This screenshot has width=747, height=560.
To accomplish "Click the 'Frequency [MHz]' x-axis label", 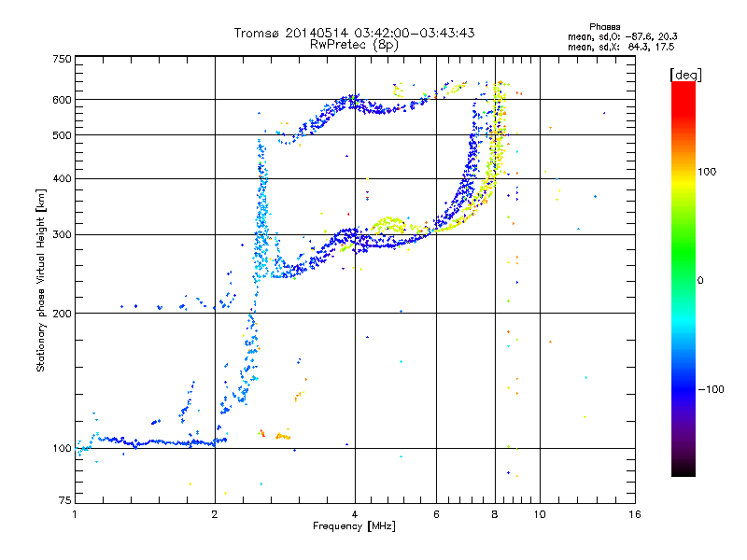I will click(x=354, y=526).
